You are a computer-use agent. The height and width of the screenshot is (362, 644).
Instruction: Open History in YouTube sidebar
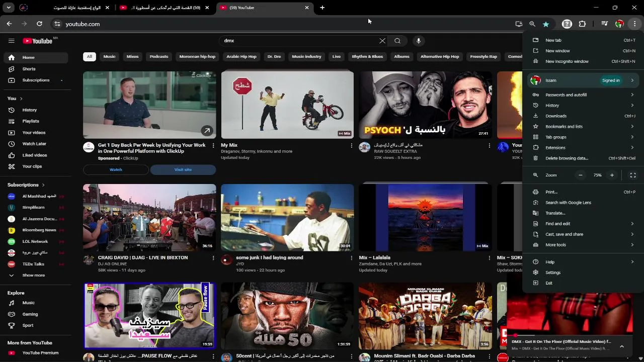[35, 110]
